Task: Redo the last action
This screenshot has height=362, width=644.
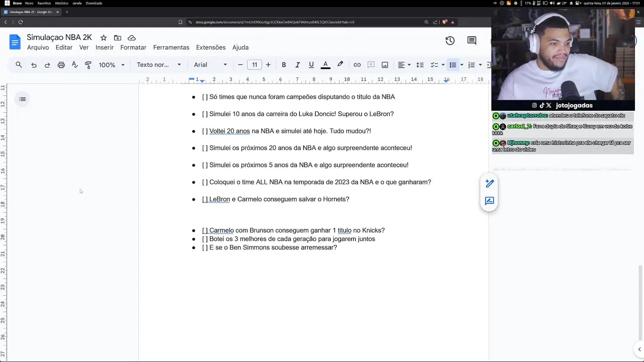Action: [47, 65]
